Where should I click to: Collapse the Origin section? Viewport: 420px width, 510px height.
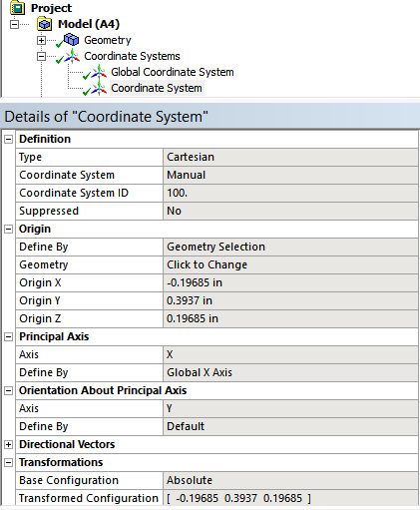pos(8,229)
